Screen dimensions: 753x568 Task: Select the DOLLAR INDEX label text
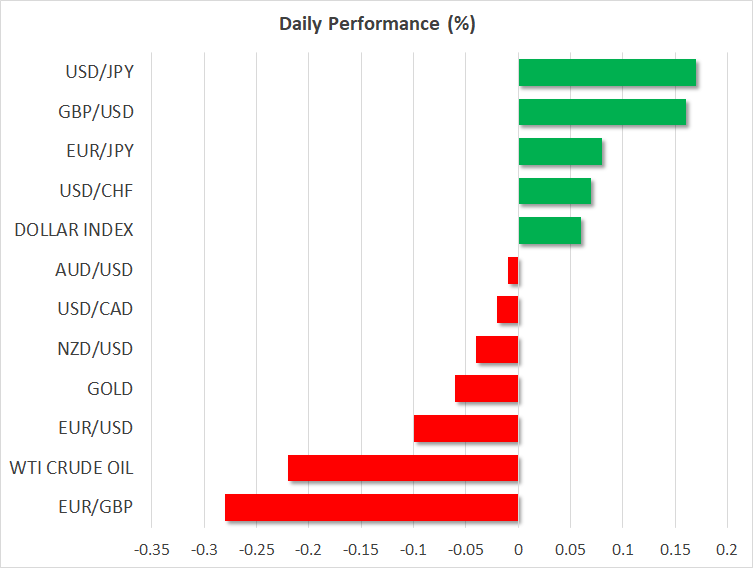[x=74, y=230]
